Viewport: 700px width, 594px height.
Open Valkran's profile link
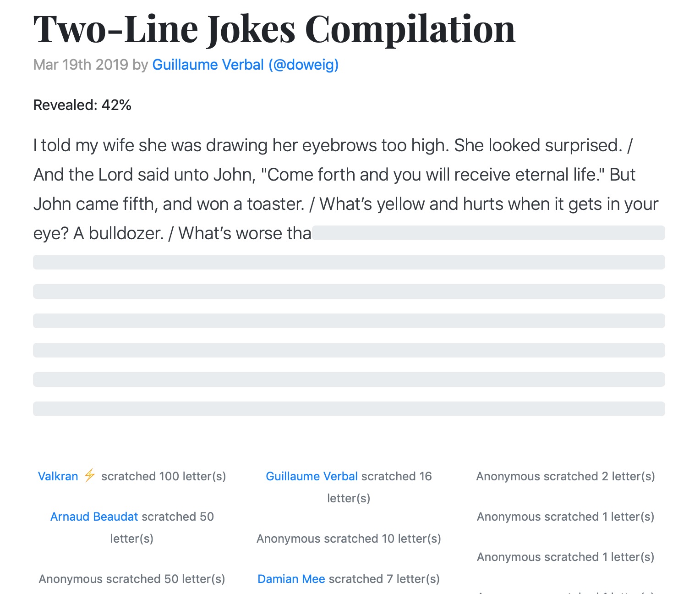pos(58,476)
